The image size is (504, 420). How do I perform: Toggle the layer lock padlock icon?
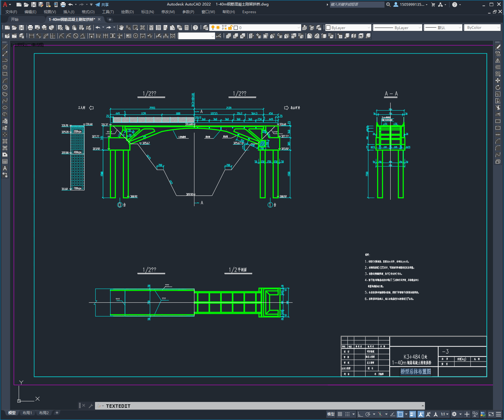click(x=230, y=28)
